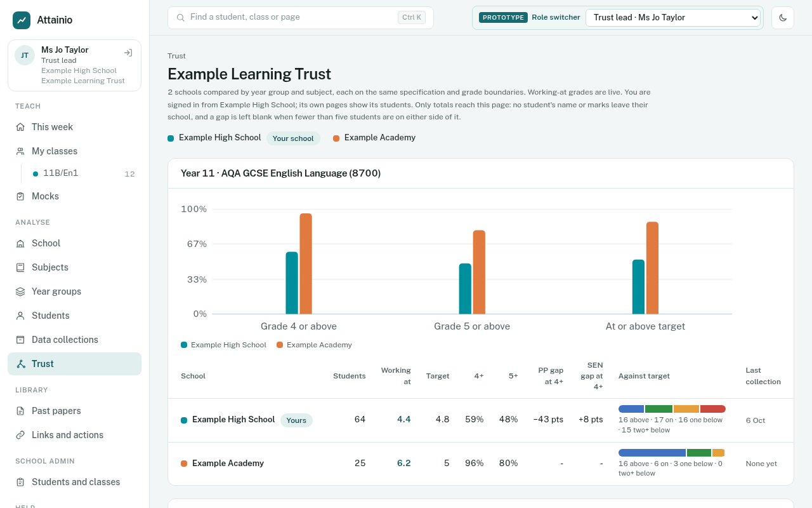Click the Example High School legend dot below chart
The width and height of the screenshot is (812, 508).
tap(184, 345)
